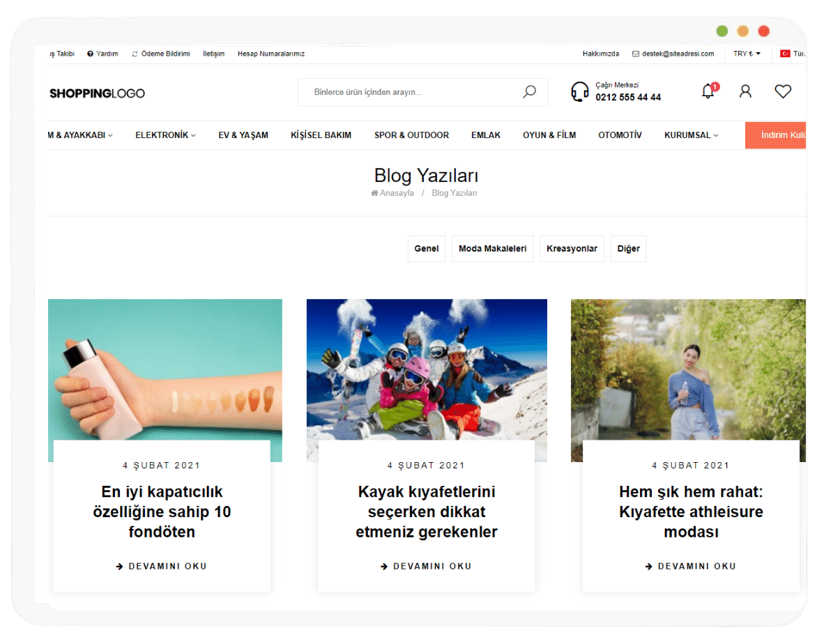The height and width of the screenshot is (644, 817).
Task: Select the Kreasyonlar blog filter
Action: (572, 249)
